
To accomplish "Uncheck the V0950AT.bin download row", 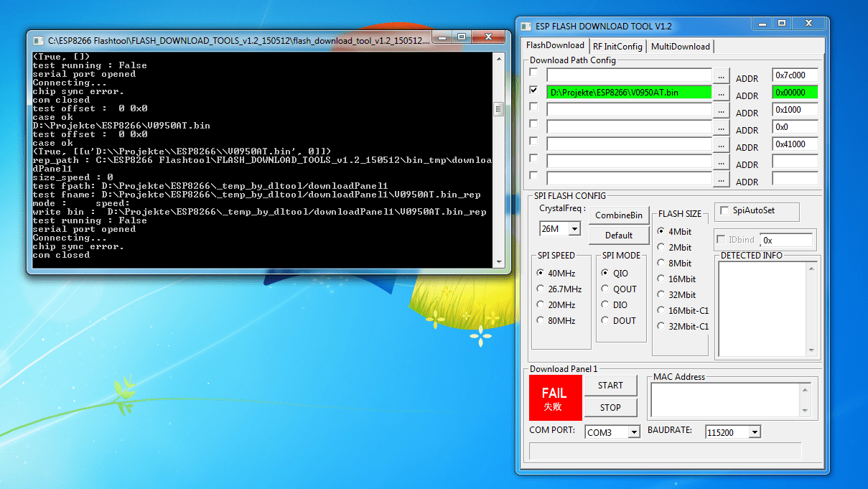I will (x=533, y=90).
